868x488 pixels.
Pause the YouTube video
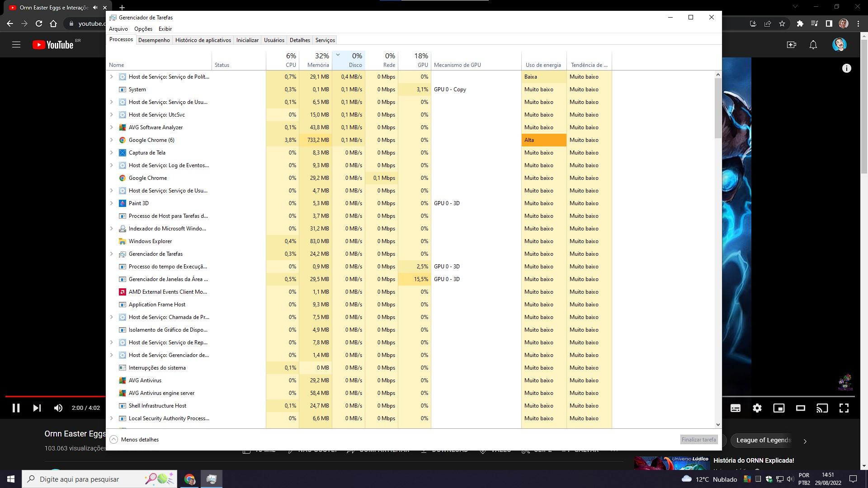tap(16, 408)
